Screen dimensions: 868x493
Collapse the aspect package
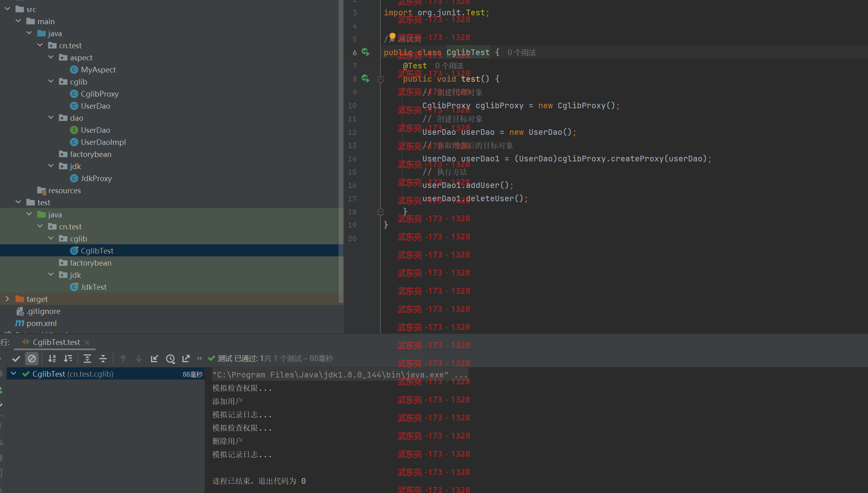(51, 57)
